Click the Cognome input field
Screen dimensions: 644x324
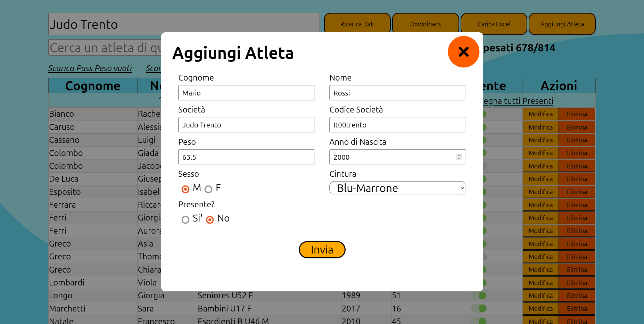(246, 93)
